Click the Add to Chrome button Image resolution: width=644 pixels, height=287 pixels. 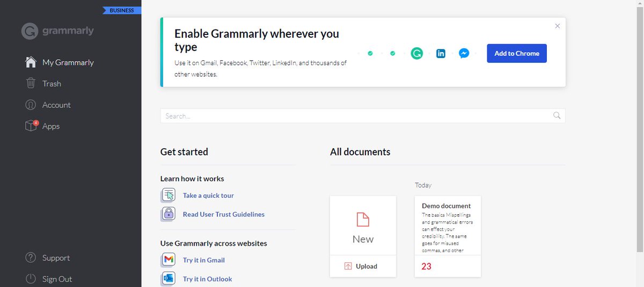[x=517, y=53]
